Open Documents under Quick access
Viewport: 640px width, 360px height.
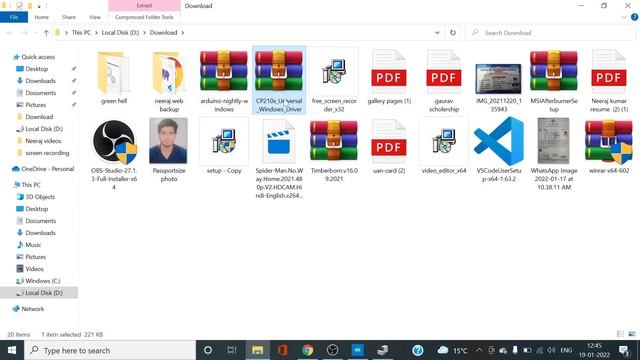[x=40, y=93]
